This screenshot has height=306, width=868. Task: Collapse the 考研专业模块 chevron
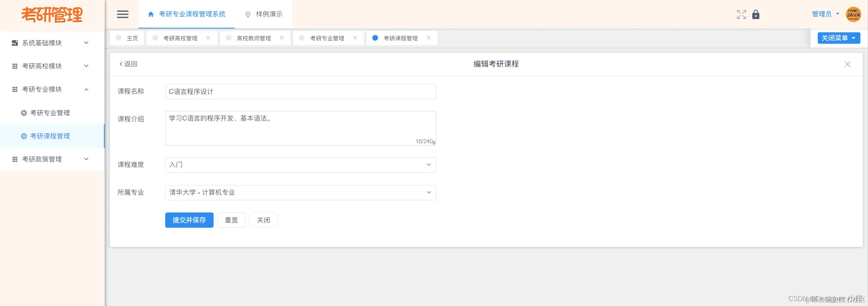(86, 89)
